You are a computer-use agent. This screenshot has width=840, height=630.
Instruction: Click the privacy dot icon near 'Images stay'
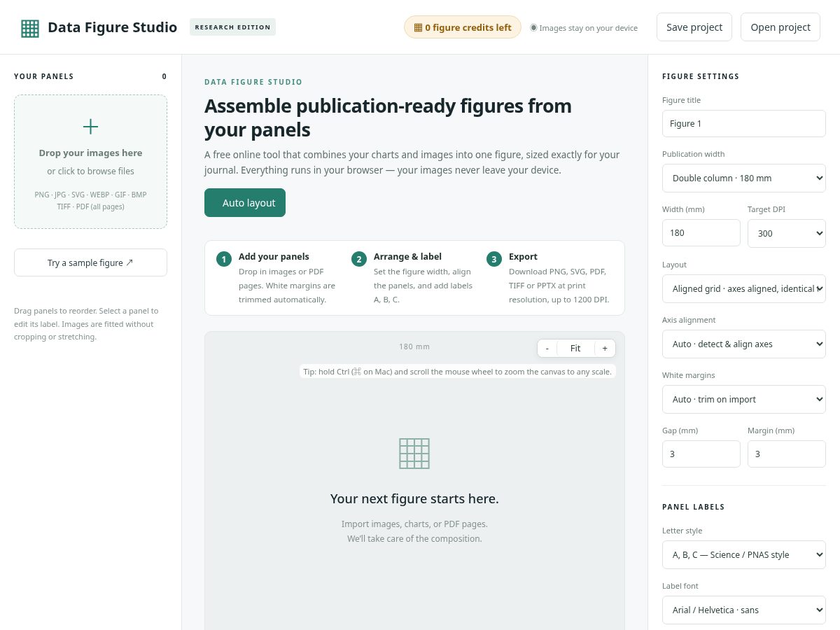coord(533,27)
